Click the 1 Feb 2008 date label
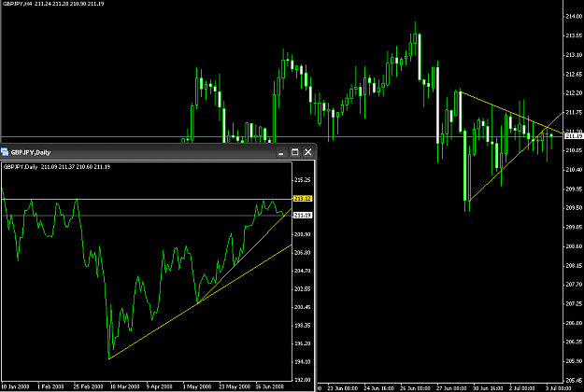 point(50,386)
